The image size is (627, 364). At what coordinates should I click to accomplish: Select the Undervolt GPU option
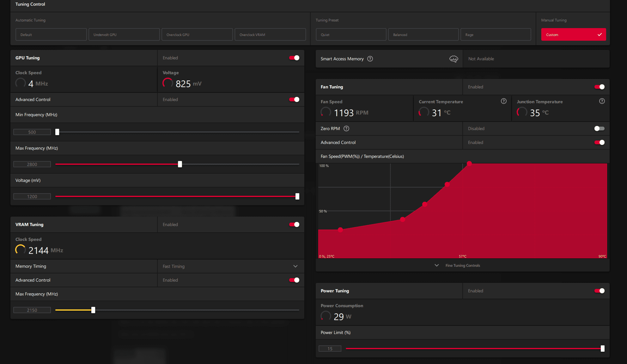[124, 34]
